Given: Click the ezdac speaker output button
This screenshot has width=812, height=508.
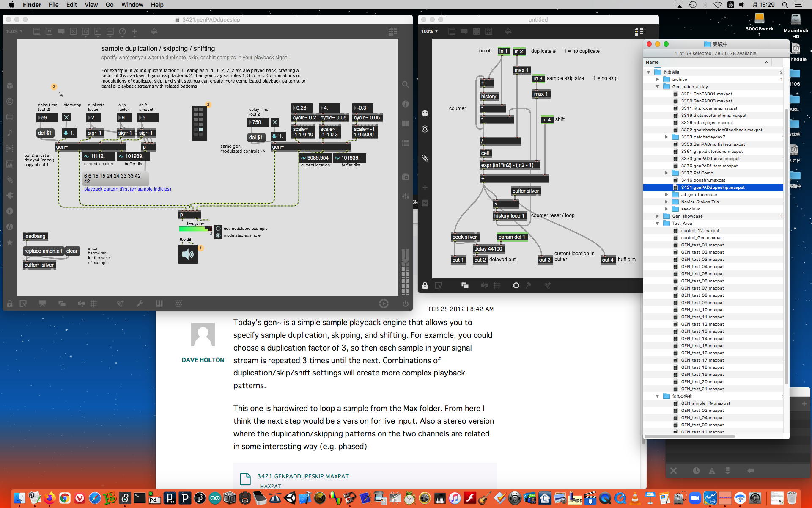Looking at the screenshot, I should (x=188, y=254).
